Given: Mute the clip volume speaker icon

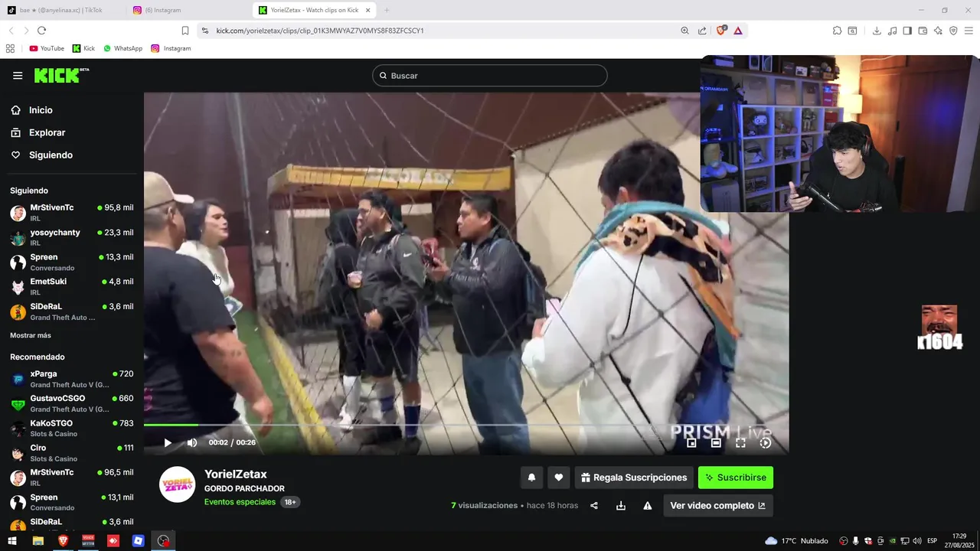Looking at the screenshot, I should [192, 442].
